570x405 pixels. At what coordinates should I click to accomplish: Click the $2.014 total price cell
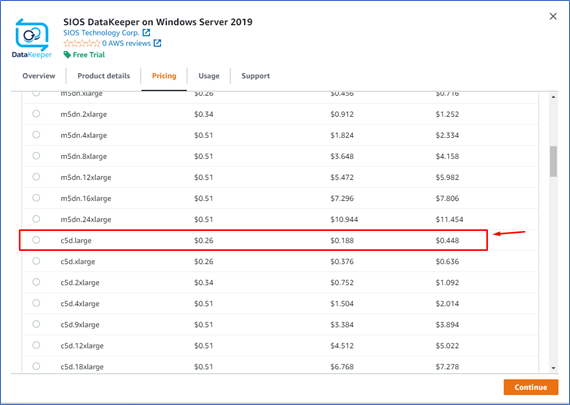tap(447, 304)
